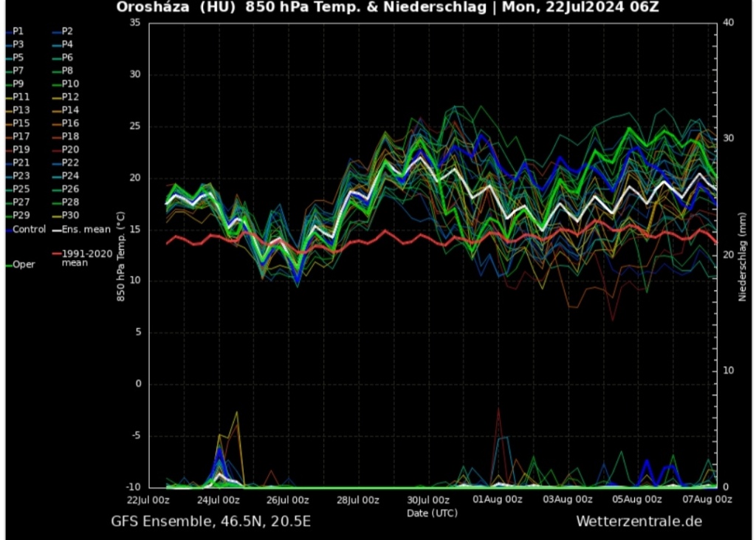This screenshot has height=540, width=756.
Task: Click the GFS Ensemble coordinates caption
Action: [210, 522]
